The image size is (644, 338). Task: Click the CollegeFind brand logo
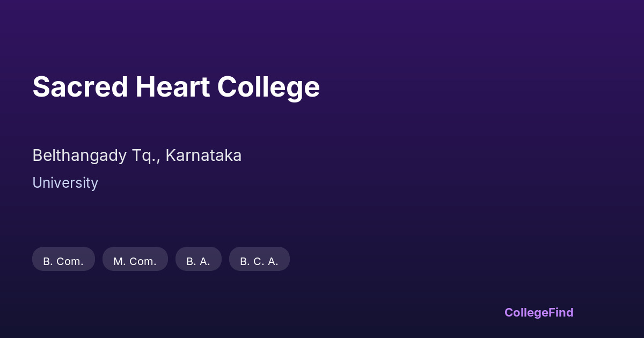tap(538, 312)
